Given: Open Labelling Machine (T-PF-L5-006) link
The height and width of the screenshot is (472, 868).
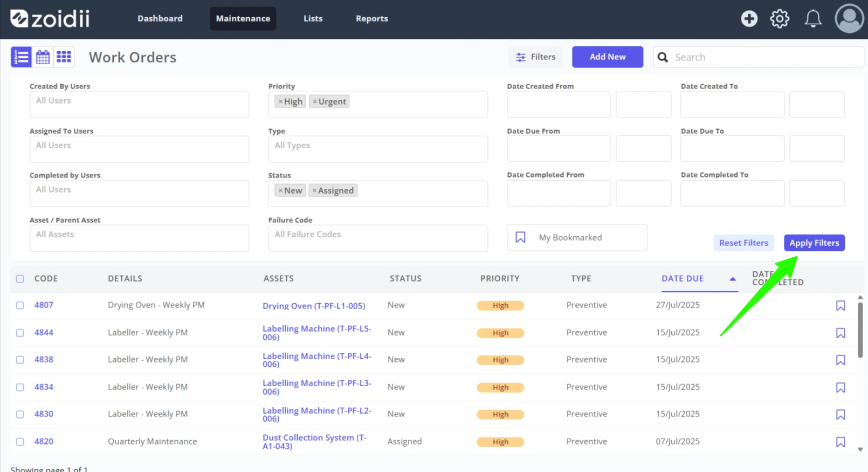Looking at the screenshot, I should click(x=317, y=333).
